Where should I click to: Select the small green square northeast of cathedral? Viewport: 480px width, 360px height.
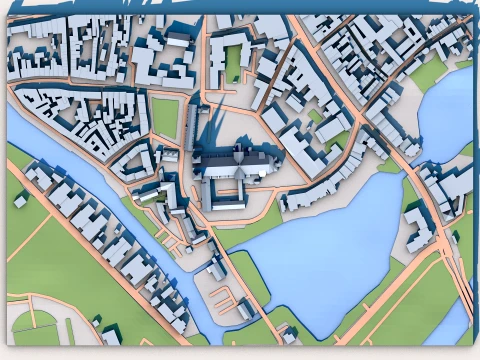pos(315,116)
